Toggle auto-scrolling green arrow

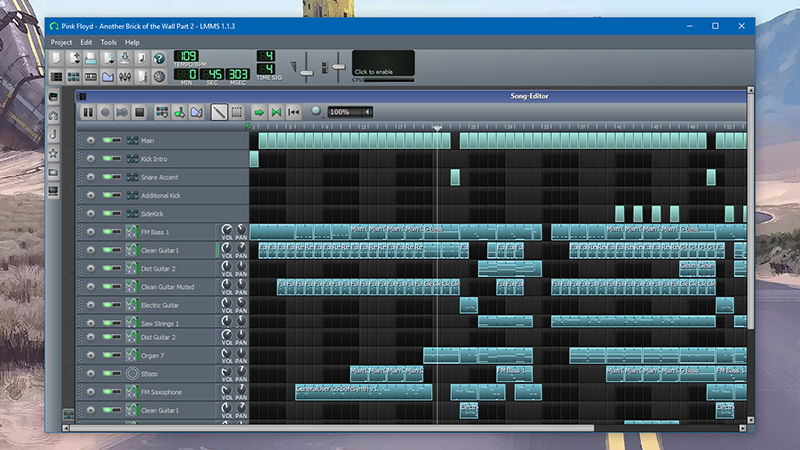pyautogui.click(x=259, y=112)
